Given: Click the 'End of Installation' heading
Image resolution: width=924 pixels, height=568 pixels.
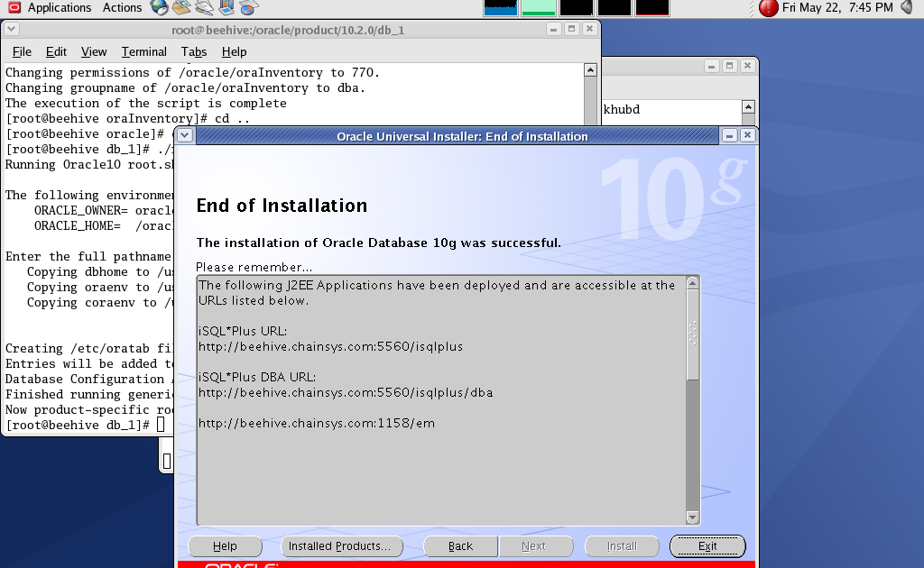Looking at the screenshot, I should click(x=282, y=206).
